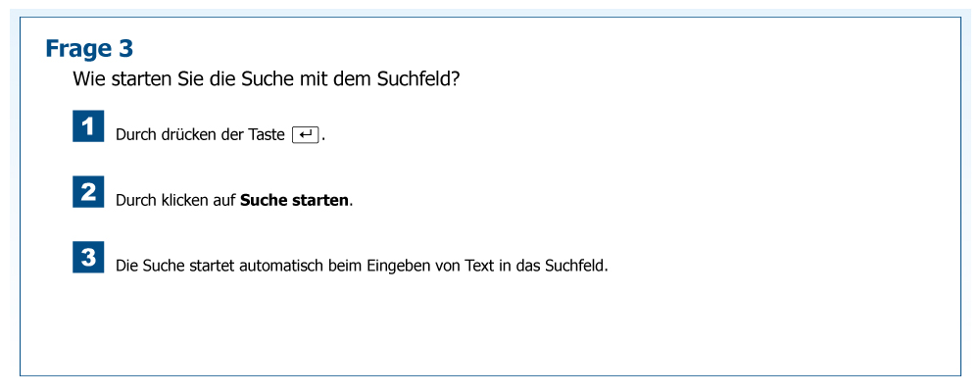Screen dimensions: 980x392
Task: Click the Enter key symbol
Action: 306,134
